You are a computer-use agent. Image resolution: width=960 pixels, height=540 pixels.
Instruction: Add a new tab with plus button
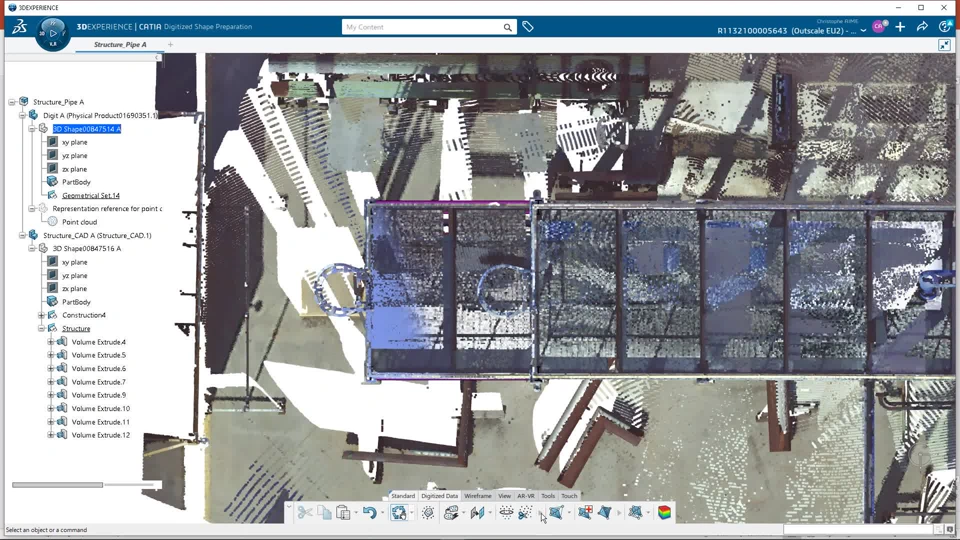[x=170, y=45]
